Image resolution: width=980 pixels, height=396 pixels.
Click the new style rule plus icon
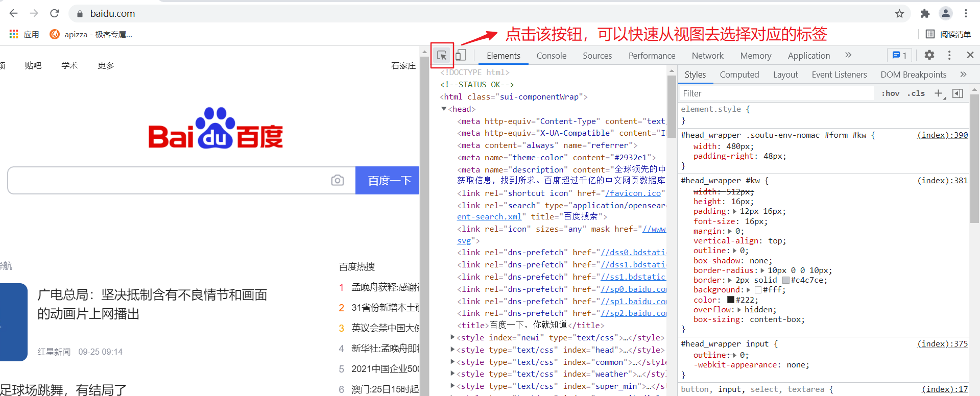pyautogui.click(x=938, y=93)
